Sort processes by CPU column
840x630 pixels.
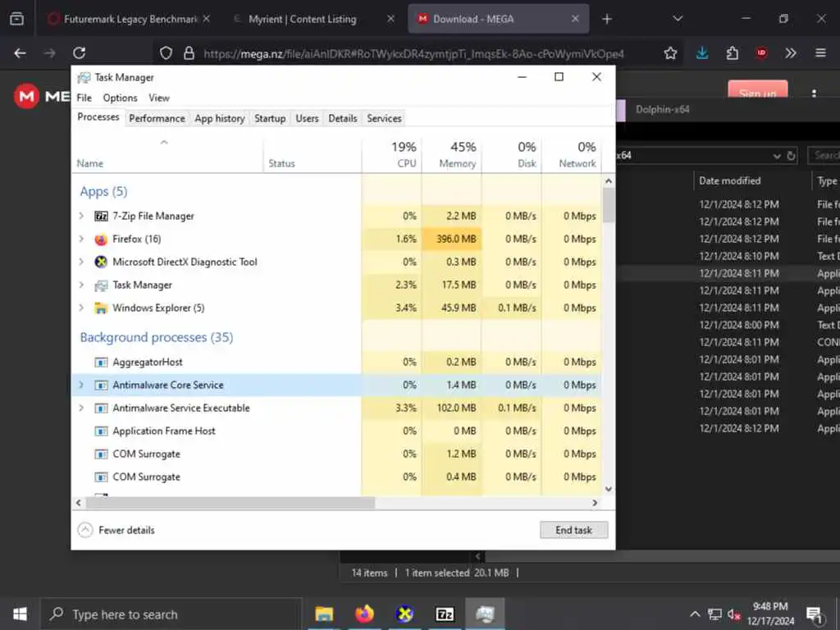tap(391, 155)
